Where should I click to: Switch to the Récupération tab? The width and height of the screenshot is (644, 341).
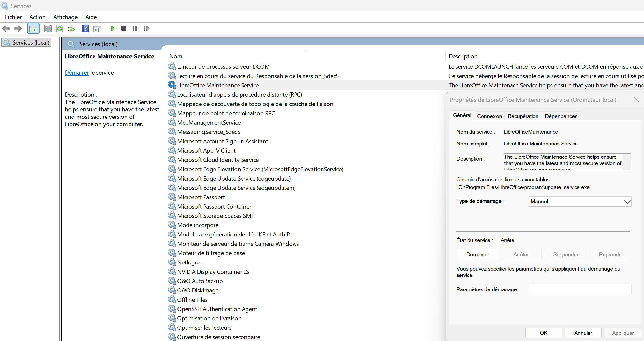(x=523, y=116)
